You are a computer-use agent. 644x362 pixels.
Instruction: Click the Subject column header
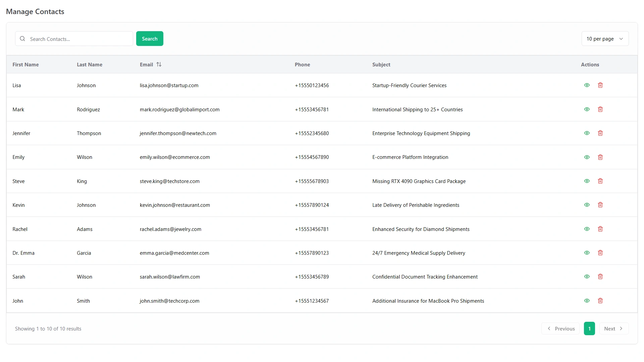click(381, 65)
